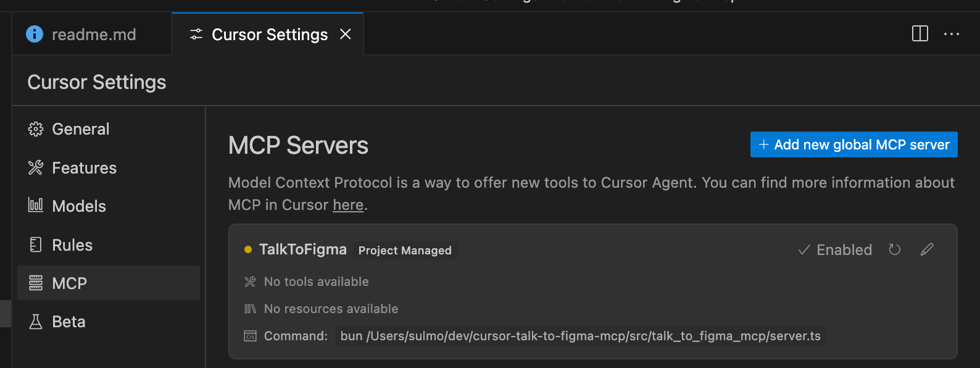Open the split editor layout icon
The image size is (980, 368).
(920, 33)
